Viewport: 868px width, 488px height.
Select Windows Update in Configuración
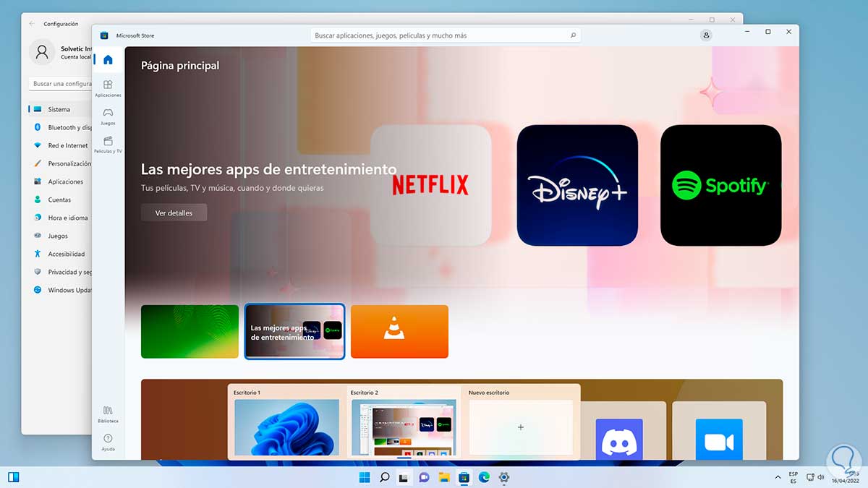pyautogui.click(x=60, y=291)
